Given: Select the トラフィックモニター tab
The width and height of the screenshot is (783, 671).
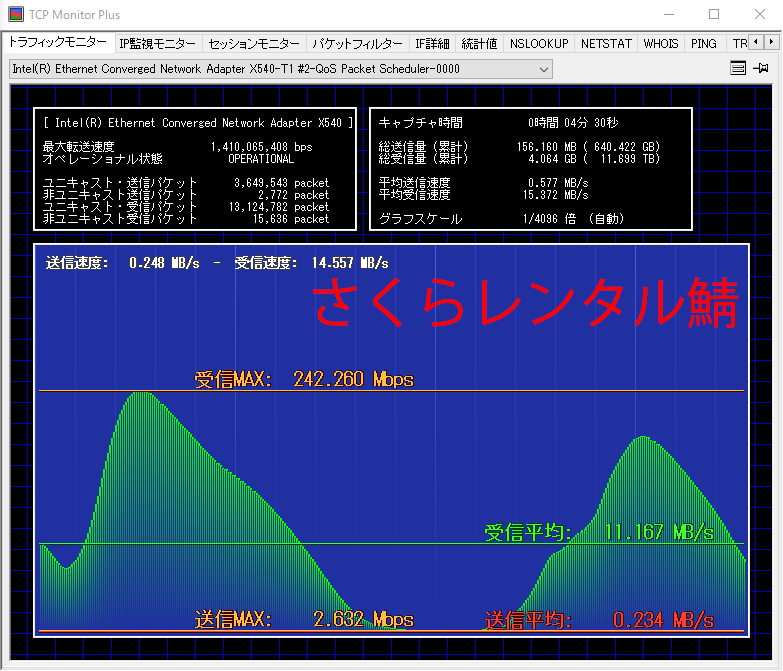Looking at the screenshot, I should (57, 43).
